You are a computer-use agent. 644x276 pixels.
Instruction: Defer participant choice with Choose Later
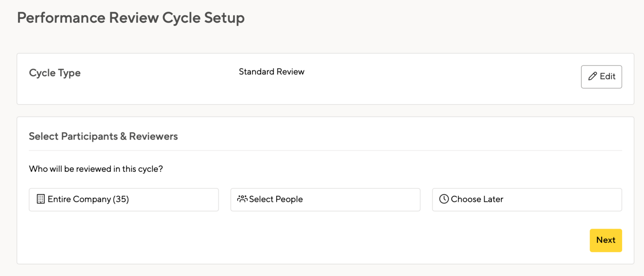pos(527,199)
